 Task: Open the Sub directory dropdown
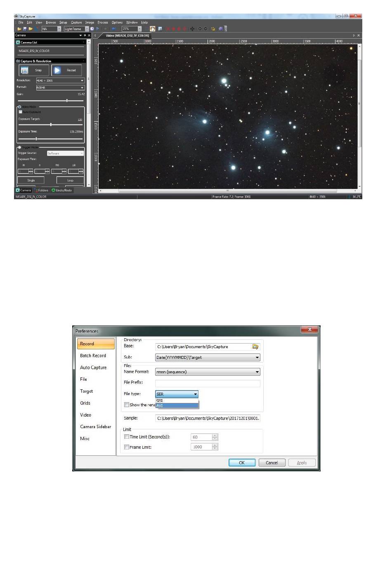208,358
